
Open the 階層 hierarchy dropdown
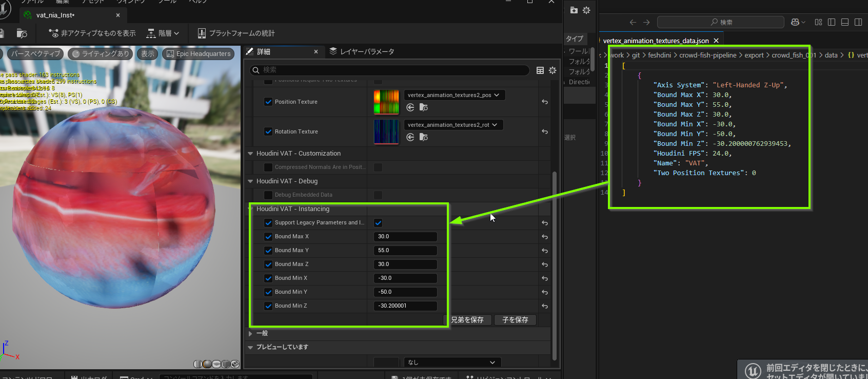point(163,33)
